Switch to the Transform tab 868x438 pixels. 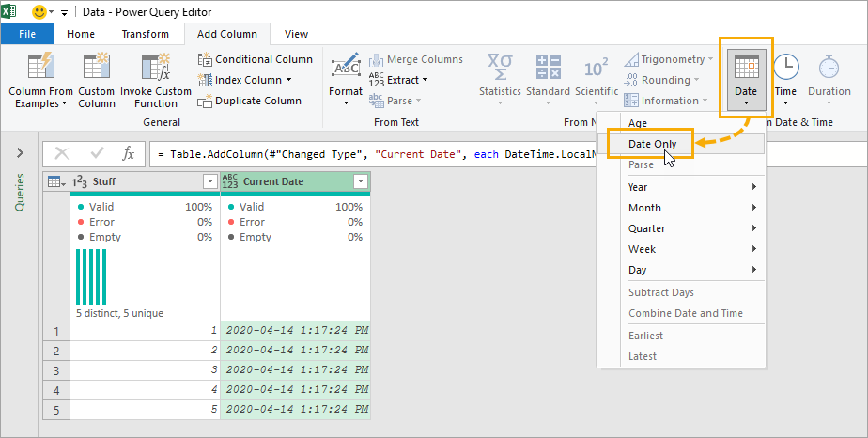click(x=145, y=34)
